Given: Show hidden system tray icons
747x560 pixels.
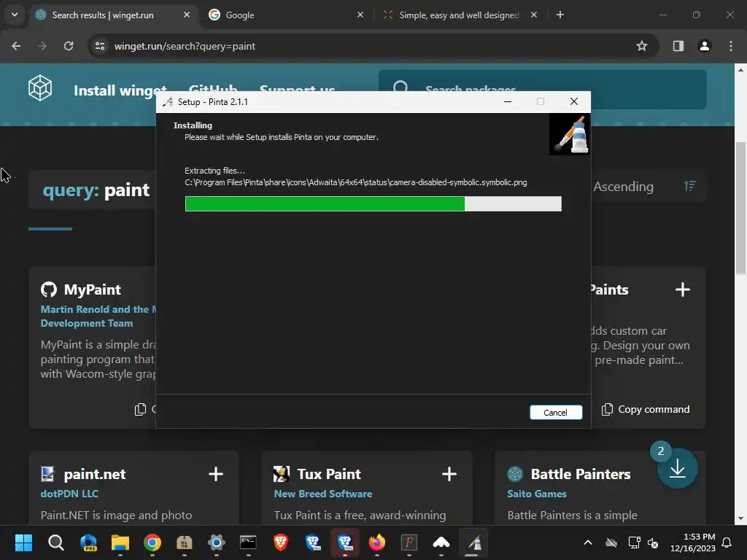Looking at the screenshot, I should 588,542.
